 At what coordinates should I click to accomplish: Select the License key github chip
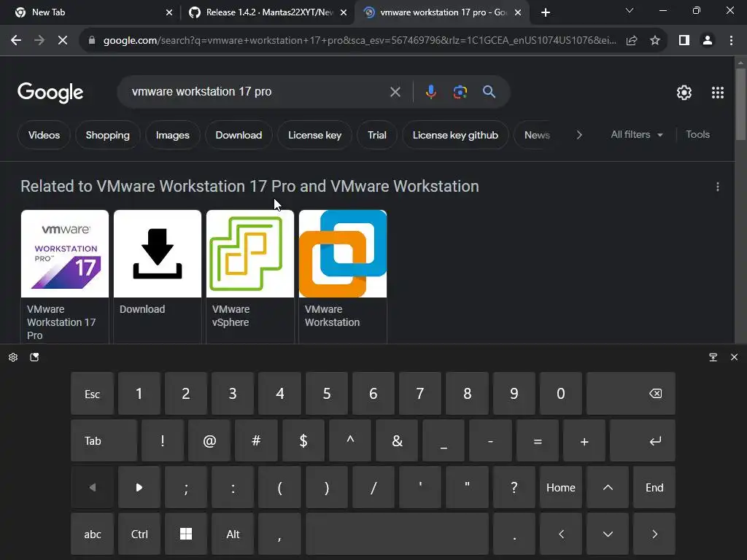[455, 135]
